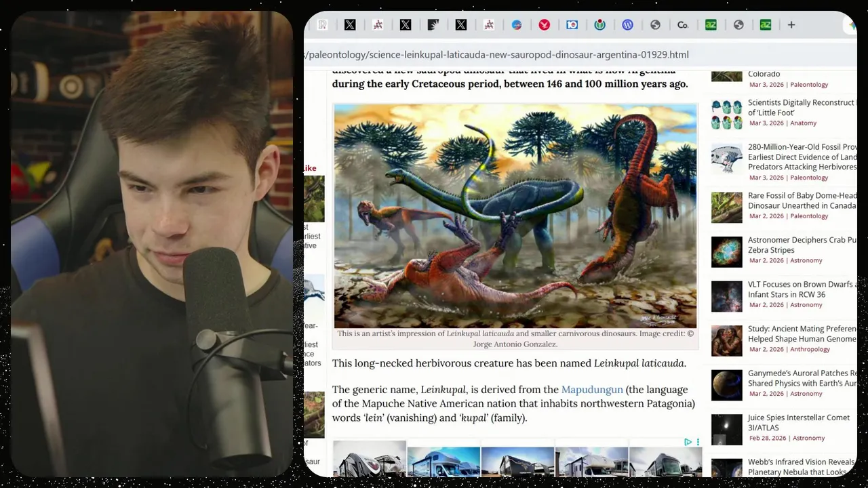Viewport: 868px width, 488px height.
Task: Open a new browser tab with plus
Action: click(x=791, y=25)
